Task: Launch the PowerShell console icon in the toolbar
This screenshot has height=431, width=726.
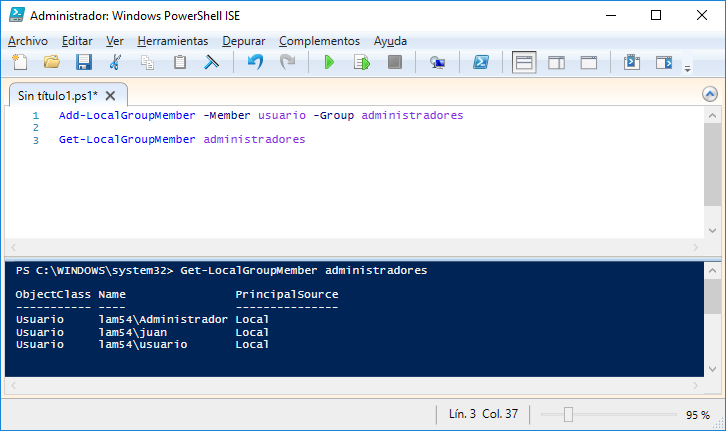Action: click(x=480, y=63)
